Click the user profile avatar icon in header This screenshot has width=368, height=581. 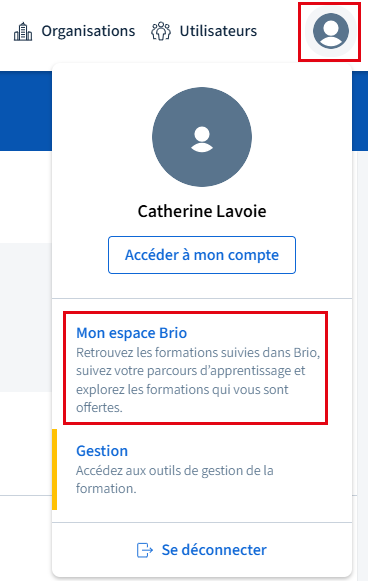[331, 31]
